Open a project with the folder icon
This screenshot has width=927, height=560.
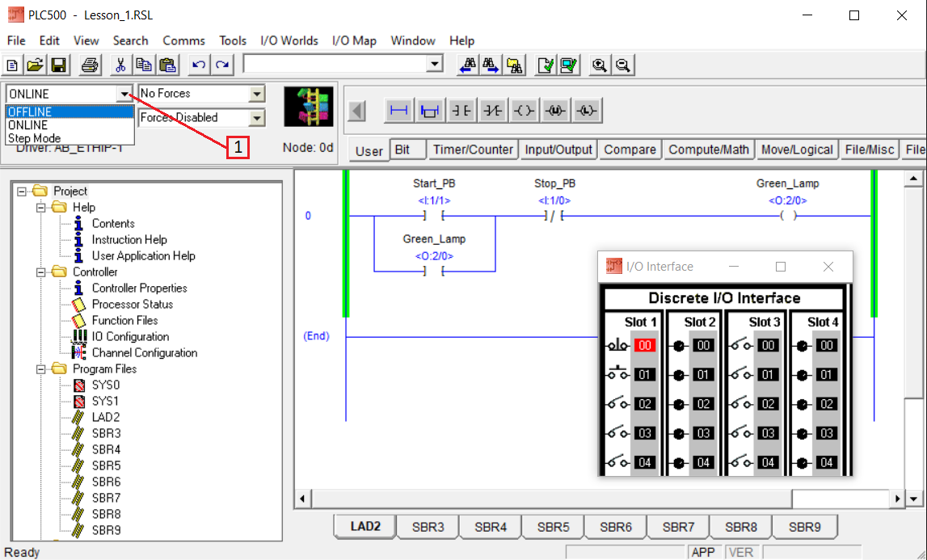click(35, 65)
